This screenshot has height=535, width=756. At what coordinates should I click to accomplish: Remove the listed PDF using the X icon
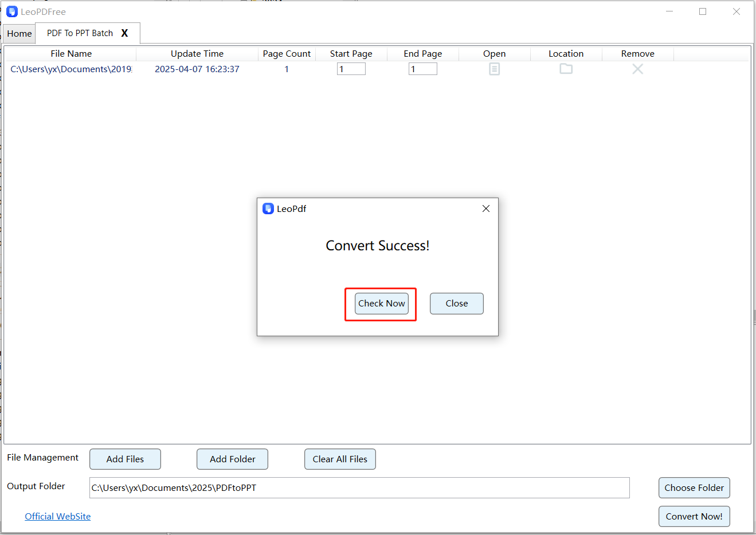coord(637,68)
